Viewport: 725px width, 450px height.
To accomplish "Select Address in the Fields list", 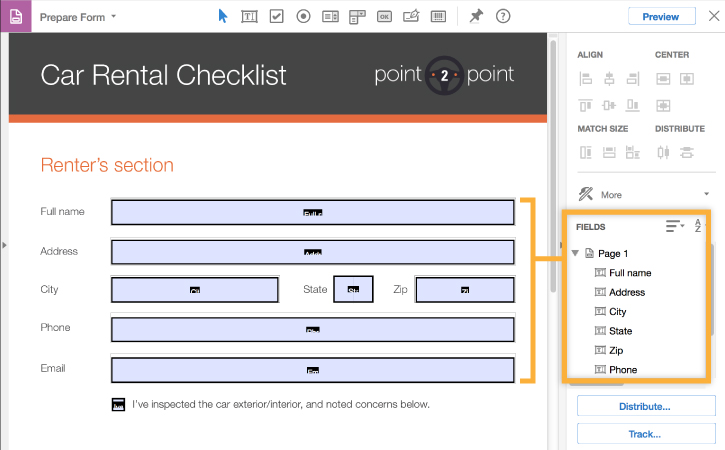I will point(626,293).
